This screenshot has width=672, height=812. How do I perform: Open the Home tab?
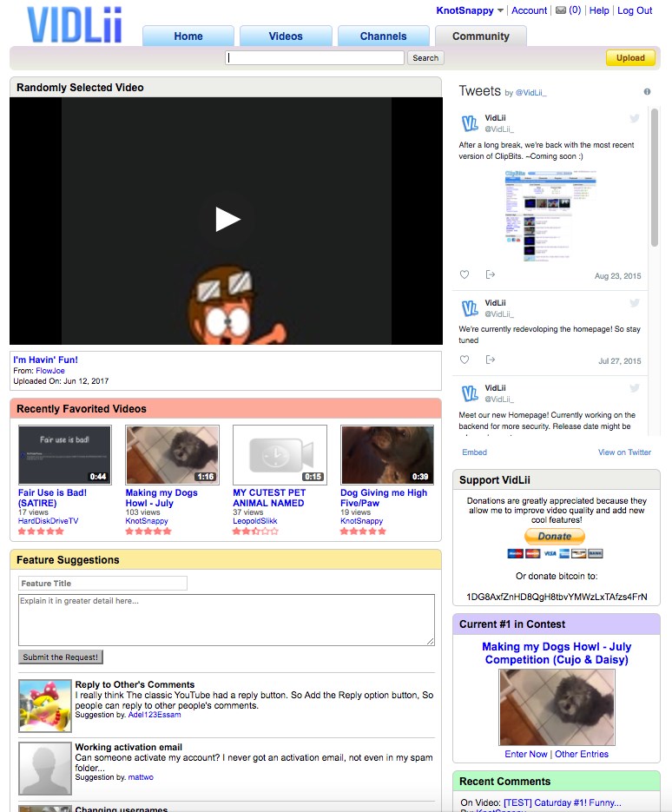click(188, 36)
